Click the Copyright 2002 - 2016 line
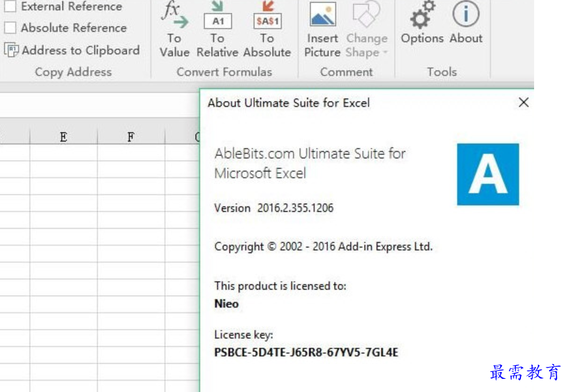This screenshot has height=392, width=566. click(x=323, y=246)
